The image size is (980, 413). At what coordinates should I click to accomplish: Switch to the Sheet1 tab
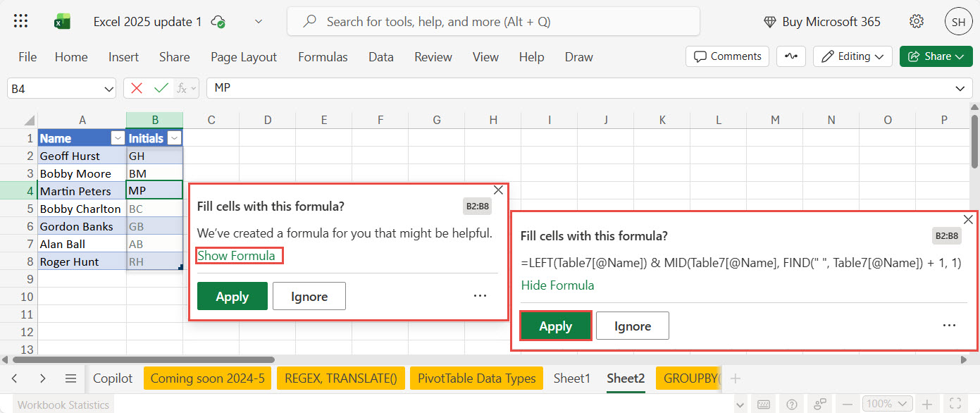[x=571, y=378]
